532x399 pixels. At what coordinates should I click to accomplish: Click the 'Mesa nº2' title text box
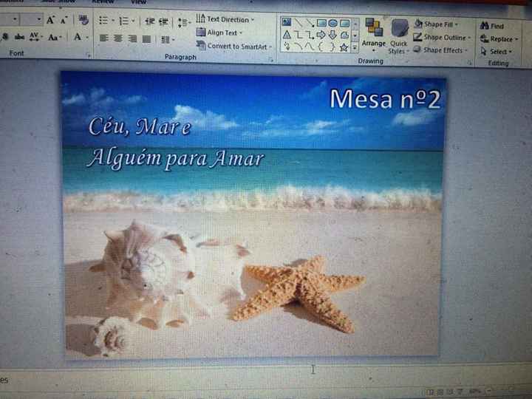point(385,100)
